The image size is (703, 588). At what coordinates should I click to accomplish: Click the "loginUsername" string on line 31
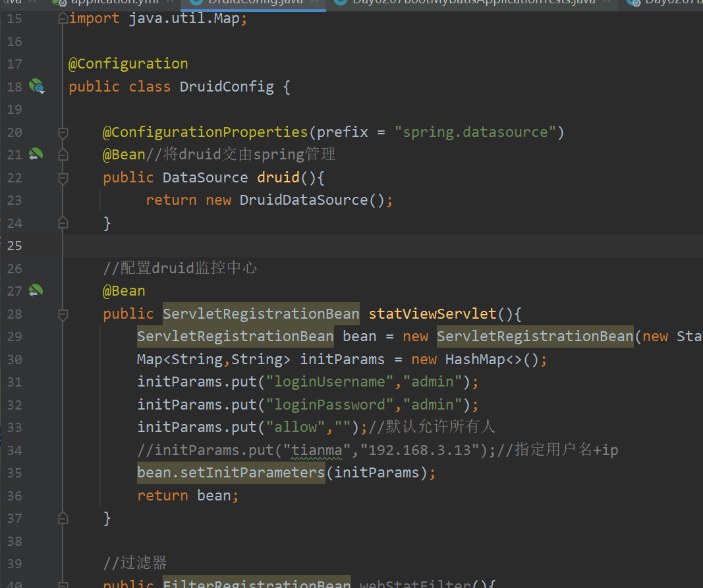click(329, 382)
